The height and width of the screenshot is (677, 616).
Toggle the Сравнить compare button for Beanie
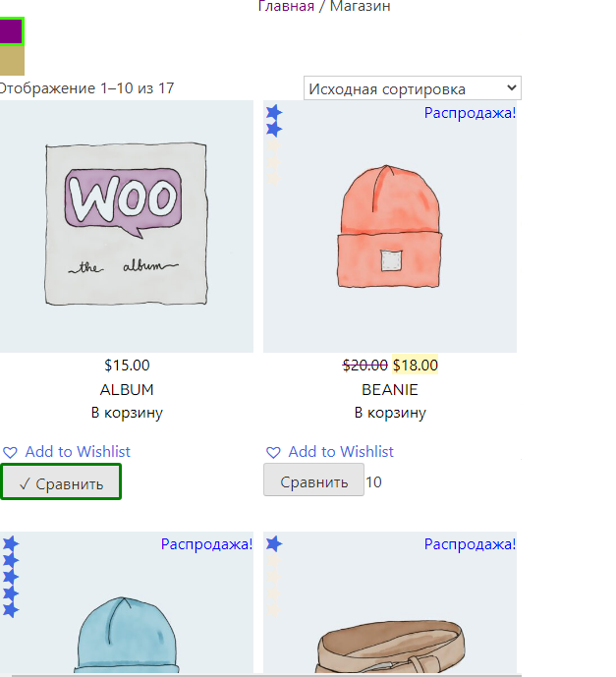pos(313,480)
